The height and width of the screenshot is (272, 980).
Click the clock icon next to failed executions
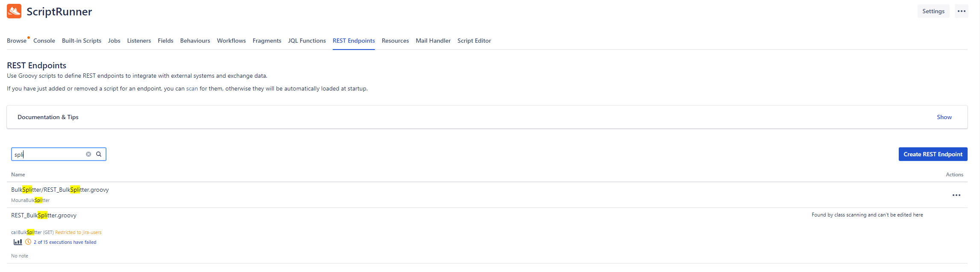coord(28,242)
